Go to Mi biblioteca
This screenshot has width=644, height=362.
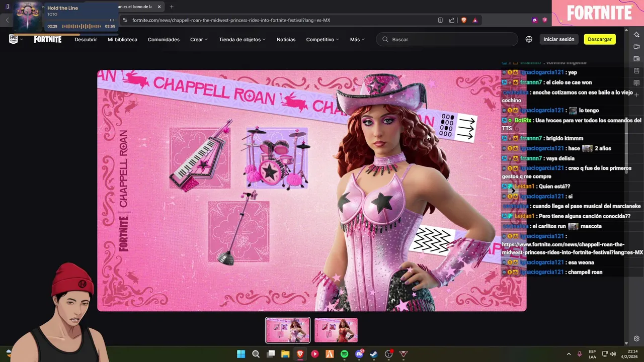(122, 39)
